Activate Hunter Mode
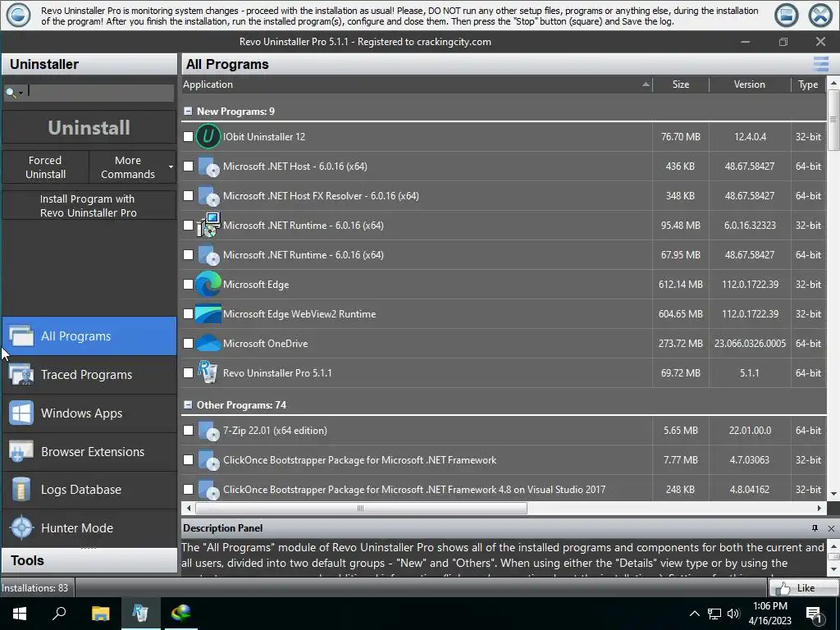 pos(89,527)
